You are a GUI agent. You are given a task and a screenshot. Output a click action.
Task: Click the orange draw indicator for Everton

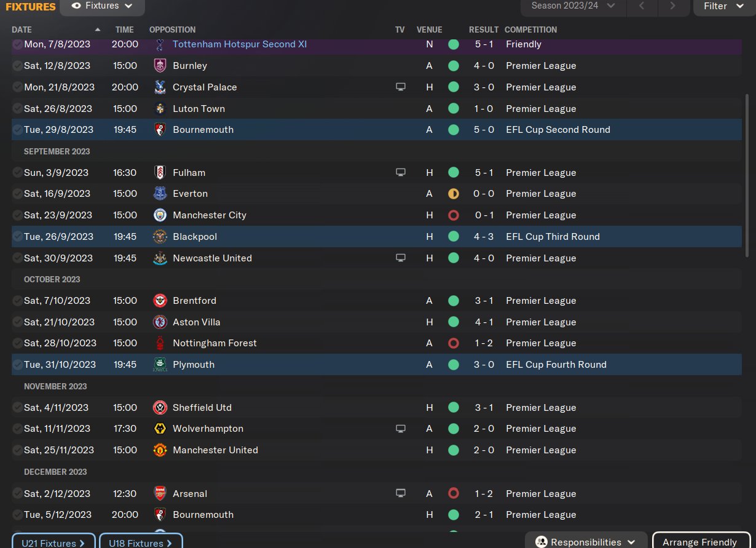pyautogui.click(x=454, y=194)
